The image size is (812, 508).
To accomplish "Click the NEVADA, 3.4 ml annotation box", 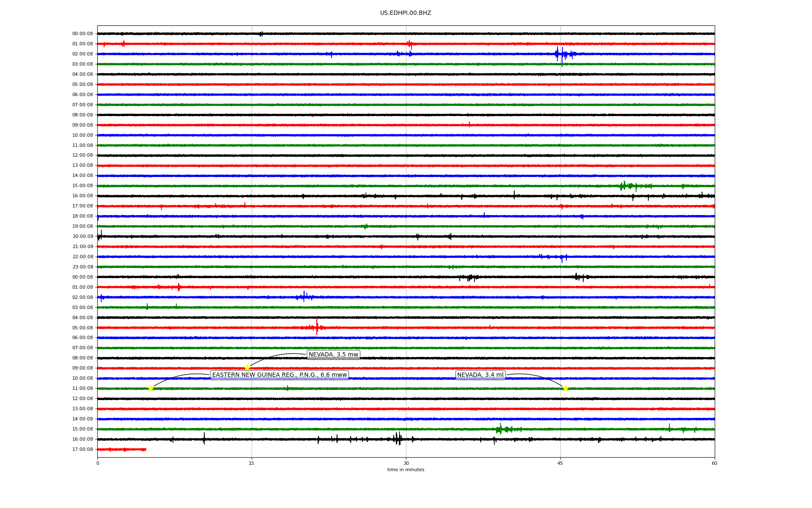I will [x=480, y=375].
